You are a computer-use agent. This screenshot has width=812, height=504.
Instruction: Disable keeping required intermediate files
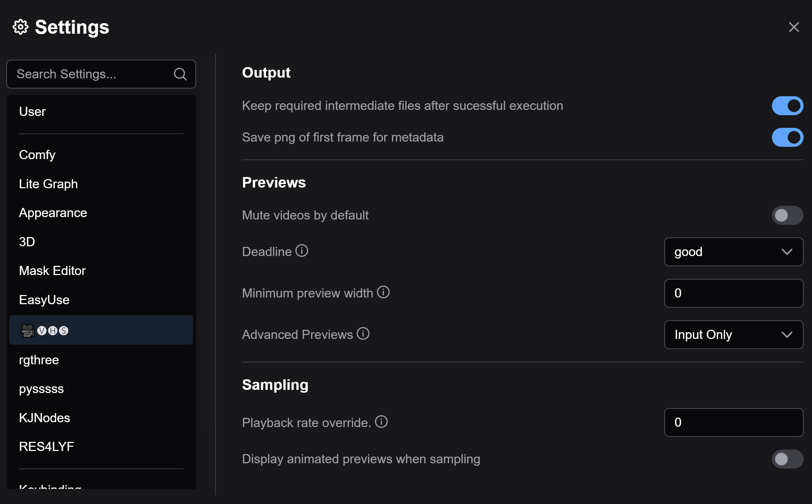[787, 106]
